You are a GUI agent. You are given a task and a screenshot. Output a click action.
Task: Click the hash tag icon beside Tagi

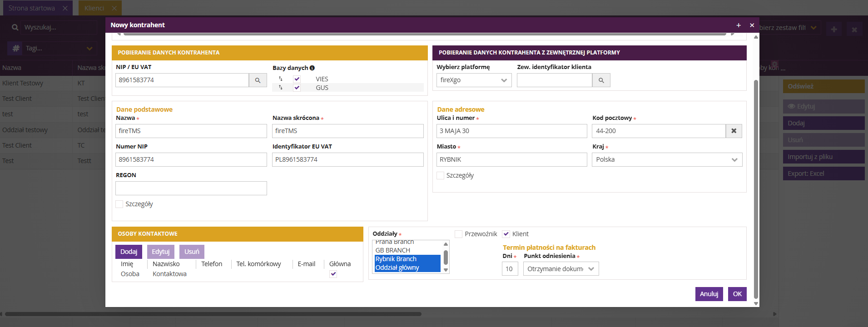coord(16,48)
